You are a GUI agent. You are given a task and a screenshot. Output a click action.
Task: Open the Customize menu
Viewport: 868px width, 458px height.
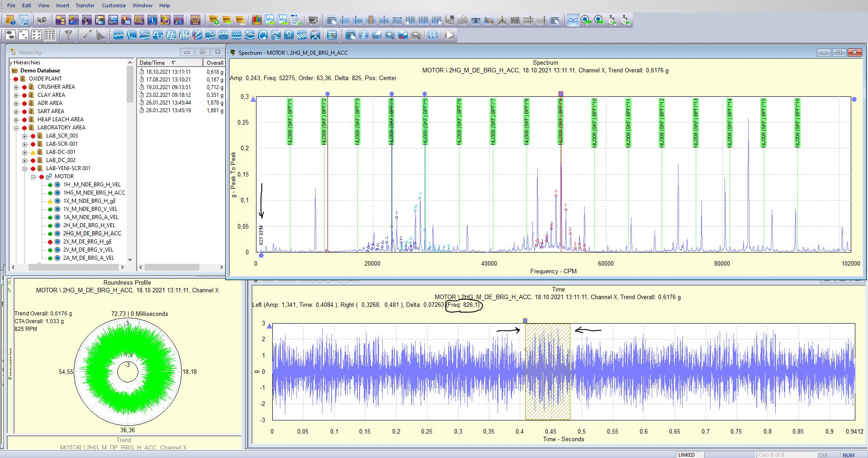(x=114, y=5)
